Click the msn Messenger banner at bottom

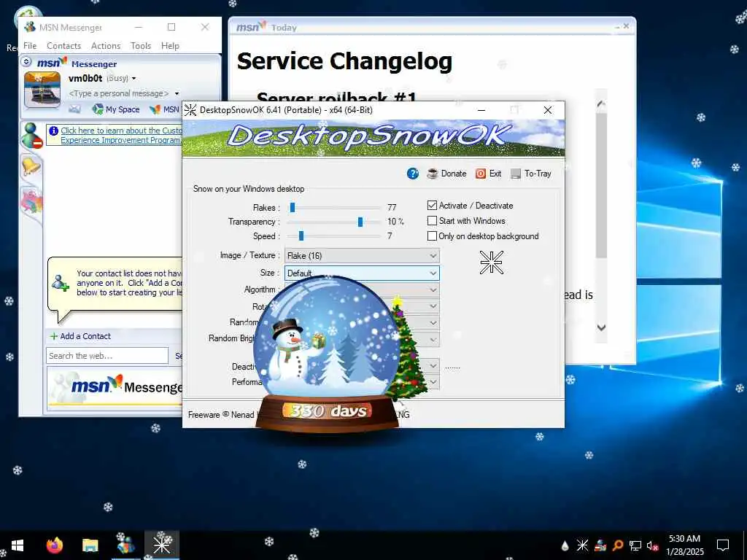tap(115, 387)
